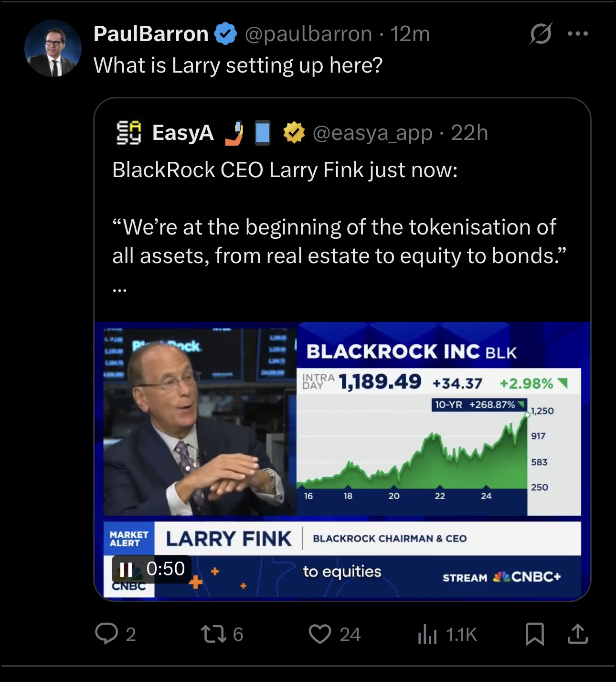616x682 pixels.
Task: Open the @easya_app handle link
Action: (372, 133)
